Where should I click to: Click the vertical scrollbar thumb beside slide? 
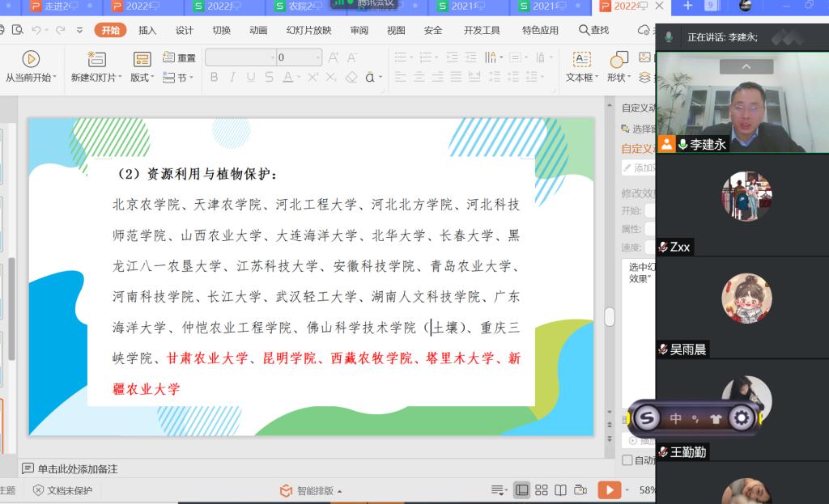pyautogui.click(x=609, y=317)
